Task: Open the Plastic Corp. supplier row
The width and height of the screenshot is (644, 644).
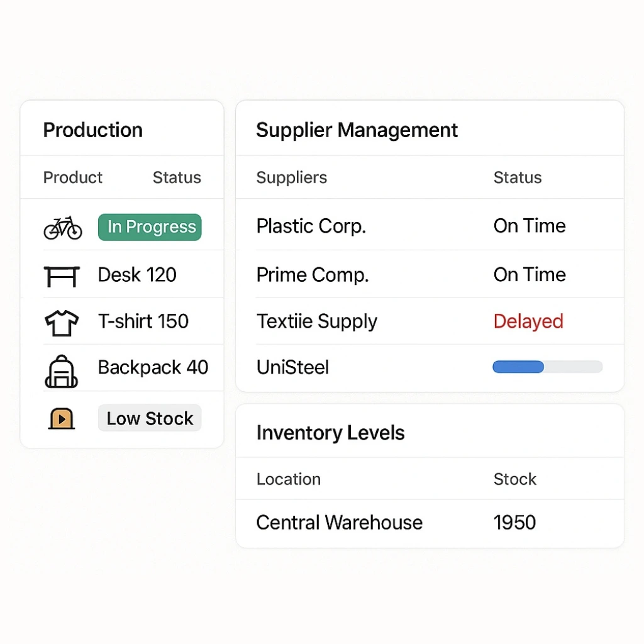Action: pyautogui.click(x=311, y=226)
